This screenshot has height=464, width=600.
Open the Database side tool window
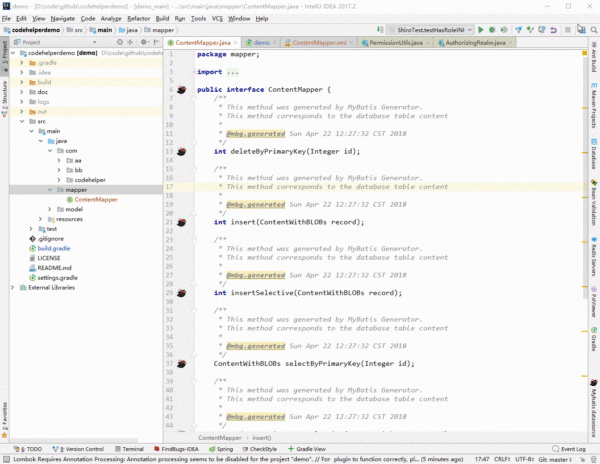click(x=594, y=154)
